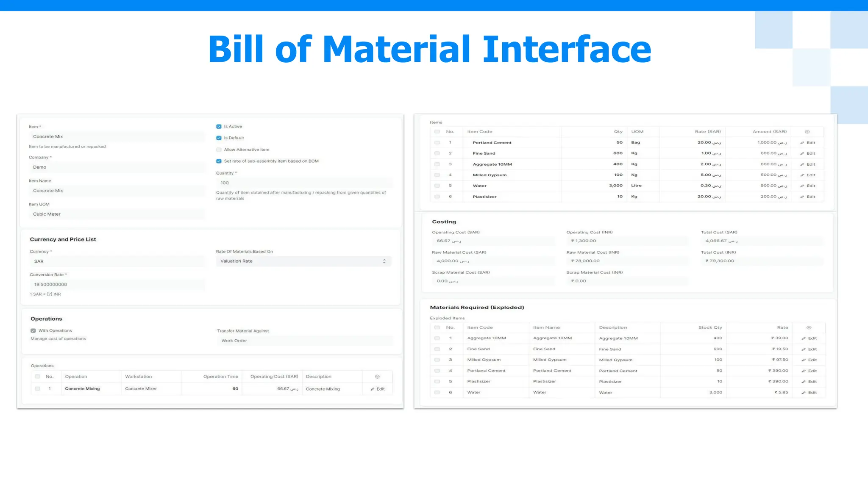
Task: Edit the Portland Cement item row
Action: (x=807, y=143)
